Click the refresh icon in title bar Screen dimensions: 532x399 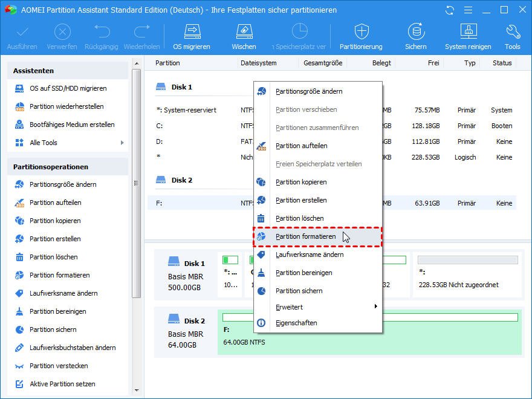point(449,10)
